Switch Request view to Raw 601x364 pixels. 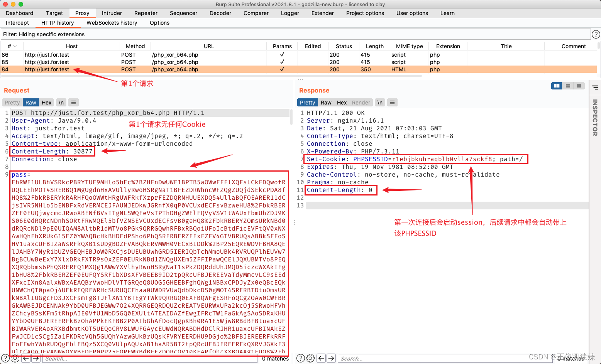31,103
